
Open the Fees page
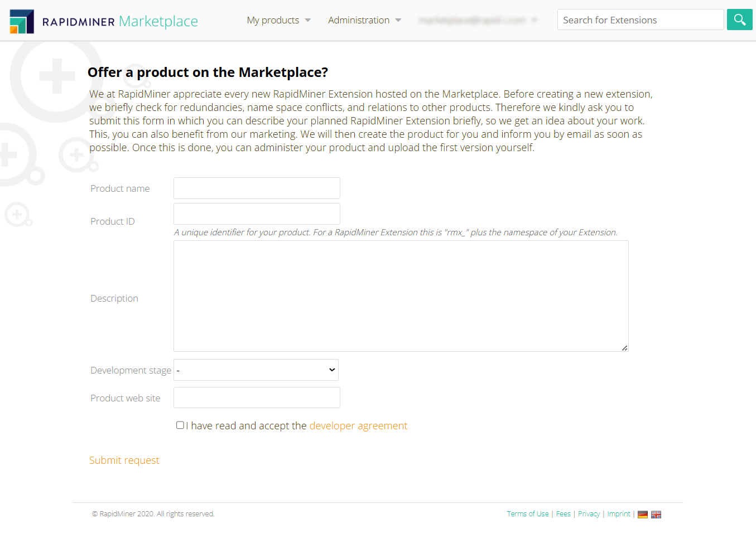click(563, 513)
